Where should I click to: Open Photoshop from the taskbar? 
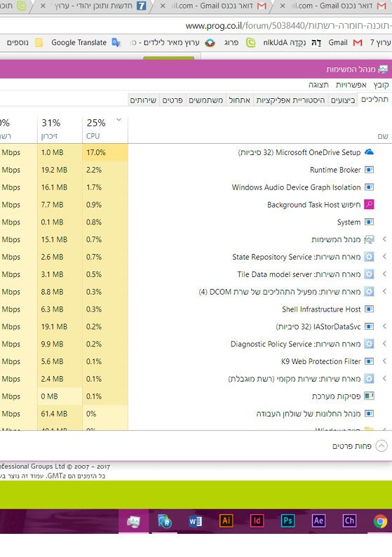pos(288,521)
